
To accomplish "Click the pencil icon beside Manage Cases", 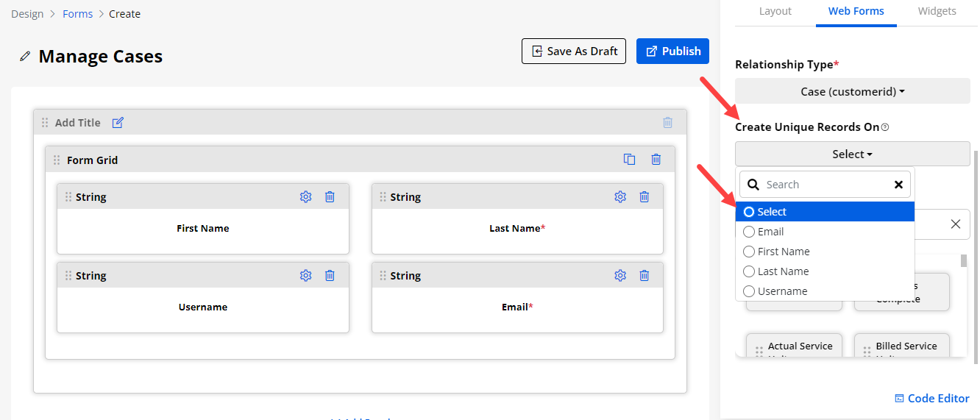I will click(x=26, y=57).
